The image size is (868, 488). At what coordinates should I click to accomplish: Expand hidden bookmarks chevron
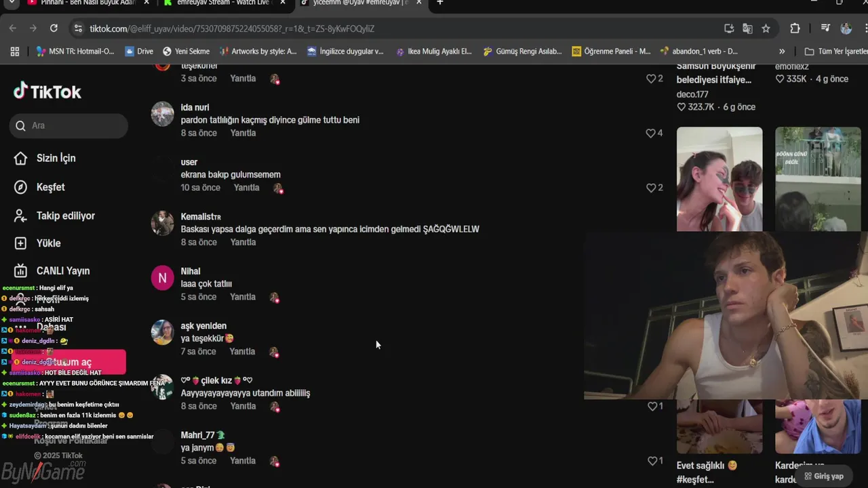[782, 52]
